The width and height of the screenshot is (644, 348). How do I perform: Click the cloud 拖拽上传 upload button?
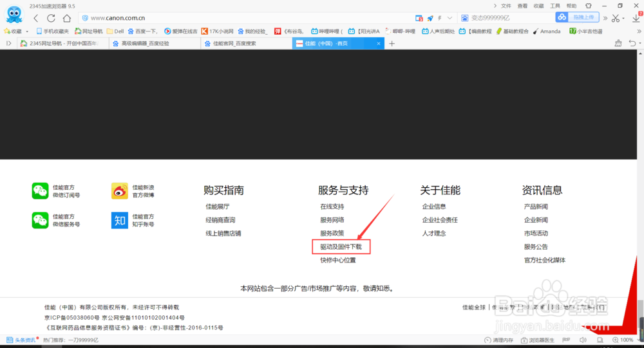[577, 17]
